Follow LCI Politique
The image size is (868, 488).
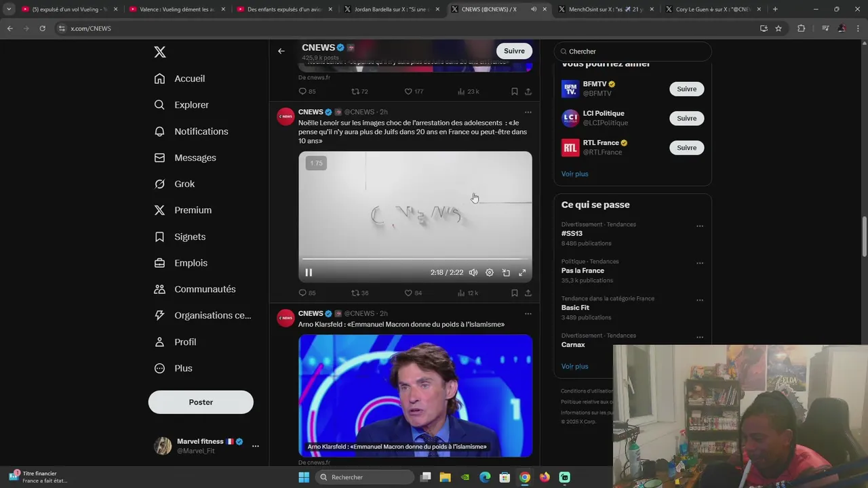(x=686, y=118)
